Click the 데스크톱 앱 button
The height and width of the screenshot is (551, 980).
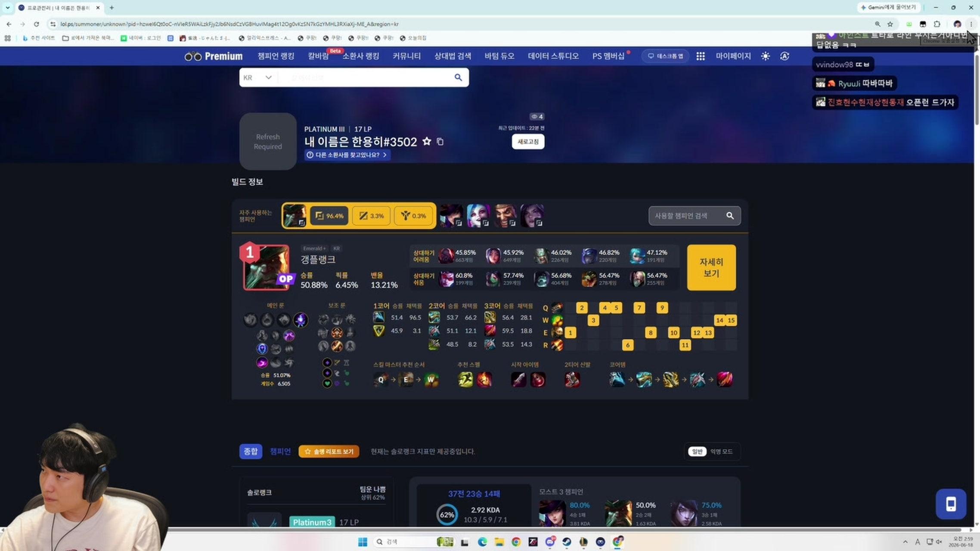tap(665, 56)
